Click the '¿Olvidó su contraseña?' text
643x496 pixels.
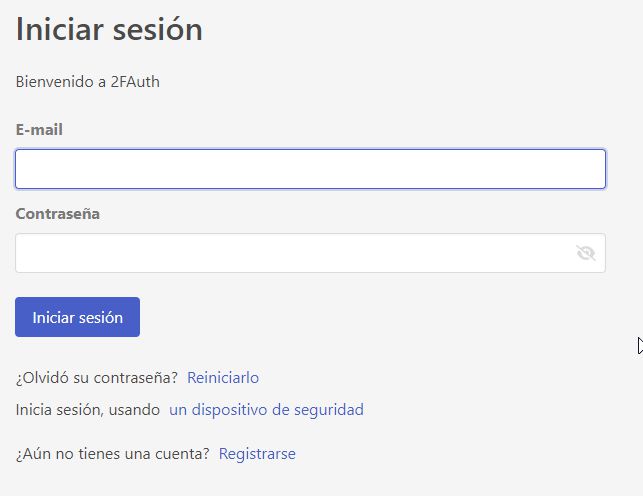97,377
